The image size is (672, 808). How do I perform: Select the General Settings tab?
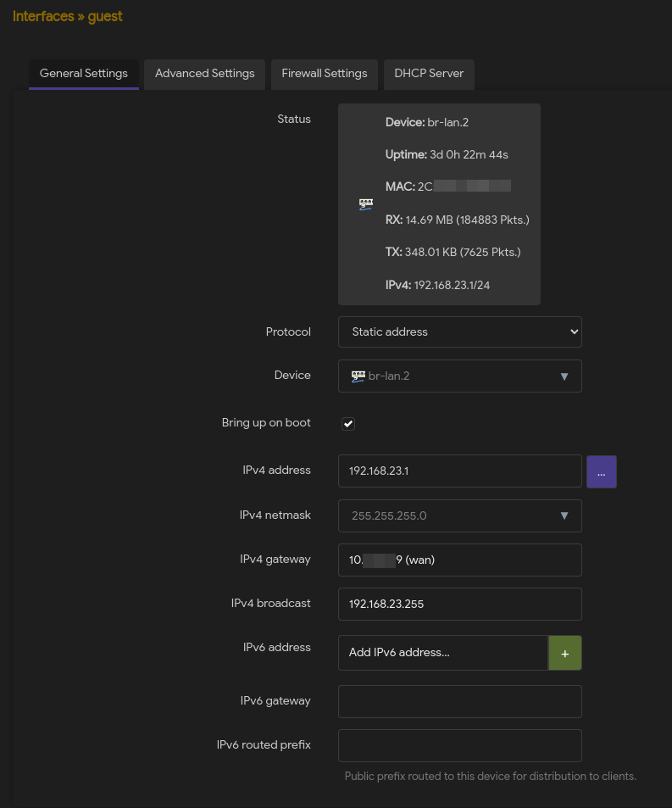click(84, 74)
